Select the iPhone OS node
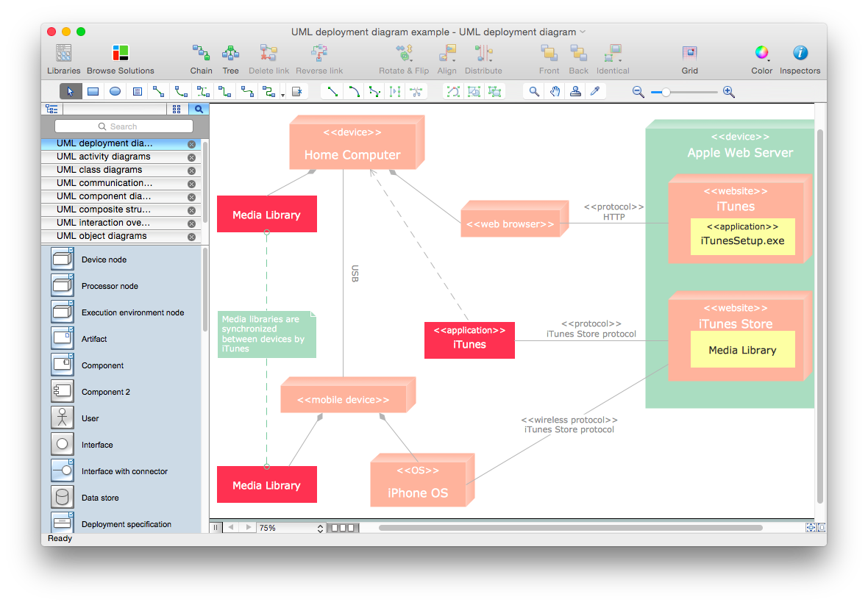 point(422,480)
